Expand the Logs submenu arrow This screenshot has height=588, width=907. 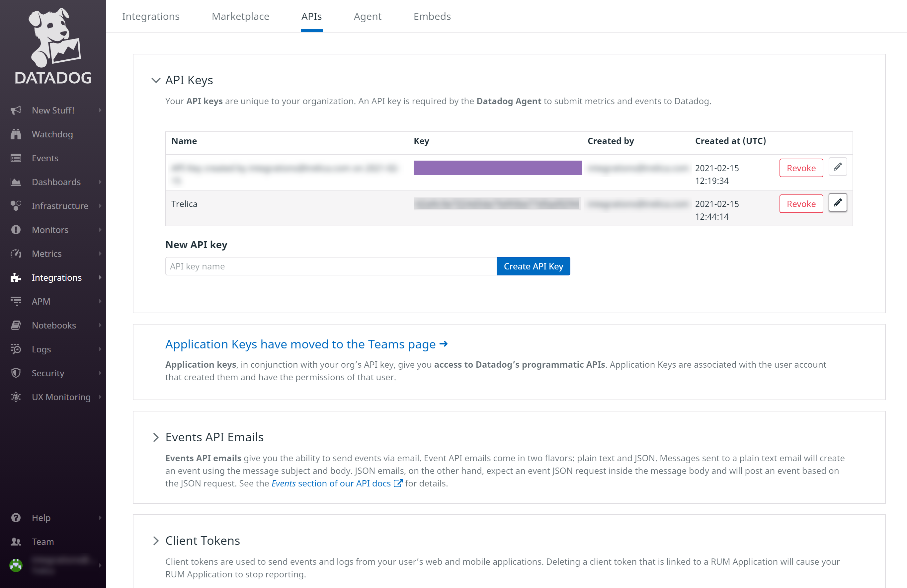tap(100, 349)
